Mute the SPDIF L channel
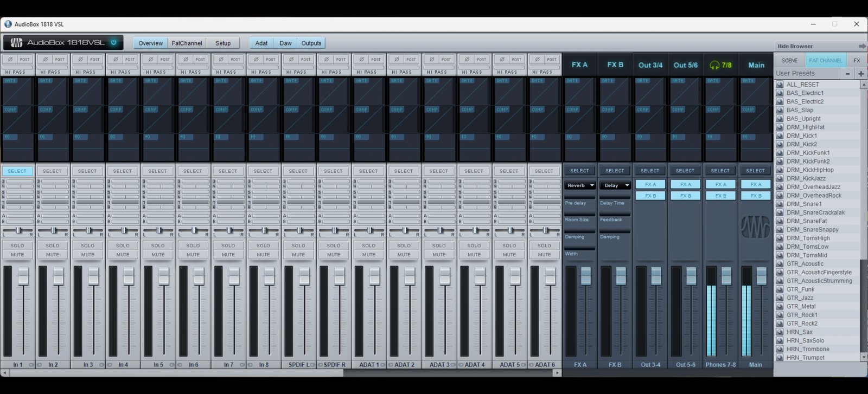This screenshot has width=868, height=394. (298, 255)
